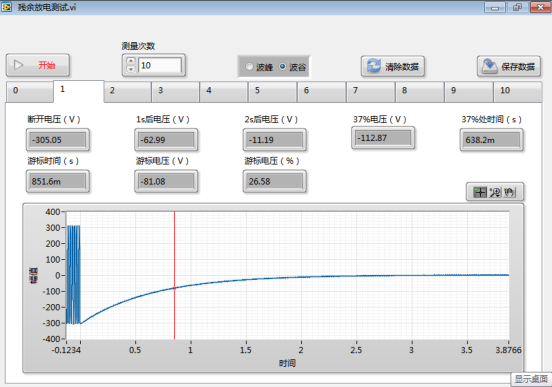552x387 pixels.
Task: Decrement 测量次数 with the down arrow
Action: click(131, 69)
